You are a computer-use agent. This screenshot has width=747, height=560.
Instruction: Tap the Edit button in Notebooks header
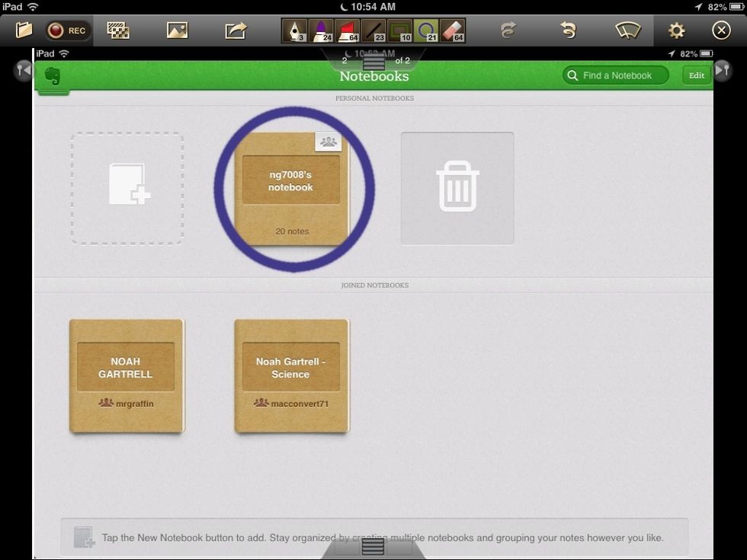(696, 75)
